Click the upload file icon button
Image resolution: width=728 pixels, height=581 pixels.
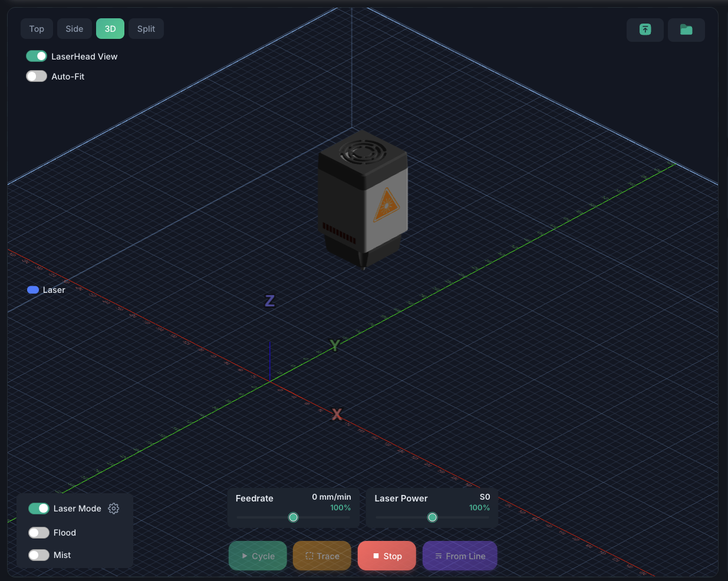point(645,29)
